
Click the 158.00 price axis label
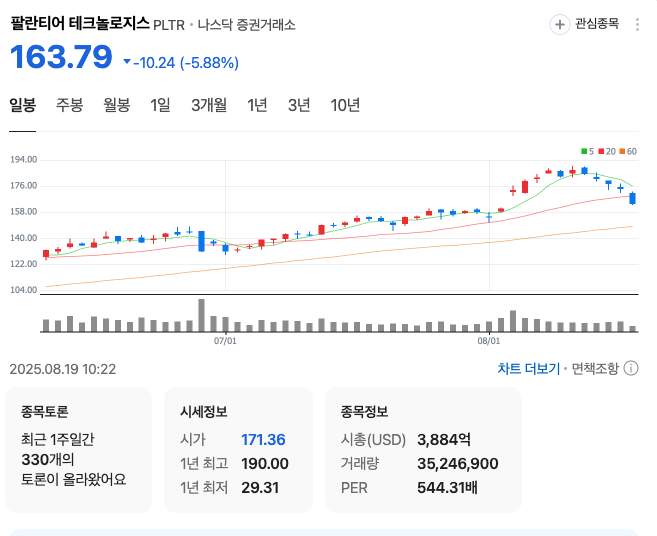point(24,212)
